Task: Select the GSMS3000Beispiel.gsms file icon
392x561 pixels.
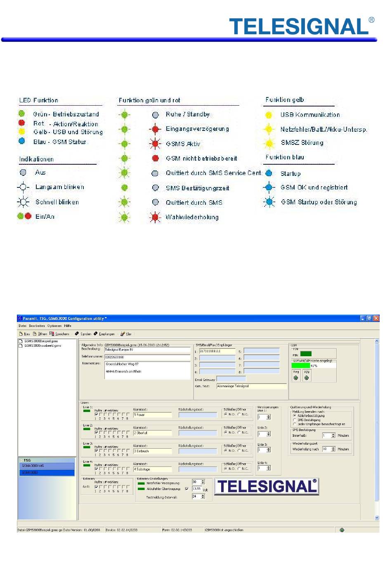Action: point(21,341)
